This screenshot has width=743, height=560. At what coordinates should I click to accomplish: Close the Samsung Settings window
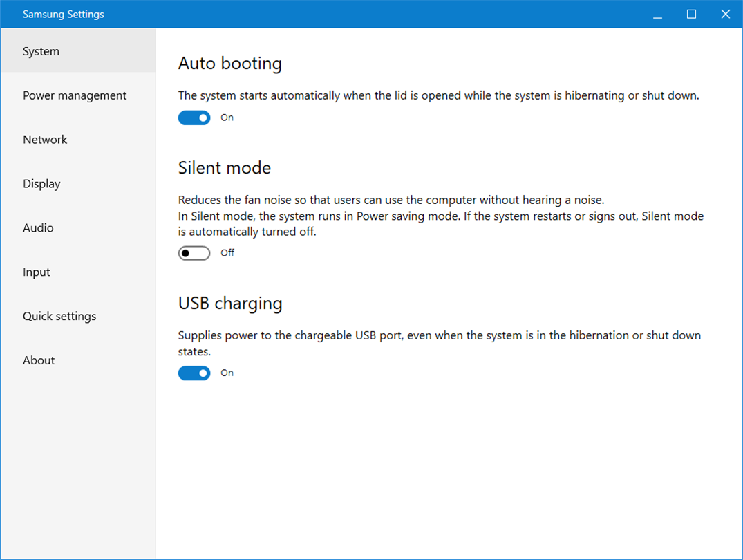(725, 15)
